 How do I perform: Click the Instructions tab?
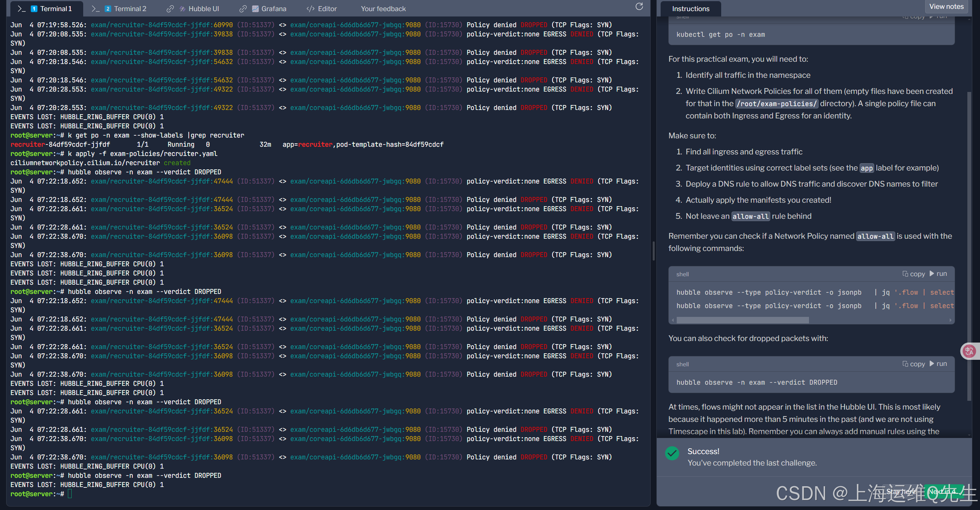click(690, 8)
